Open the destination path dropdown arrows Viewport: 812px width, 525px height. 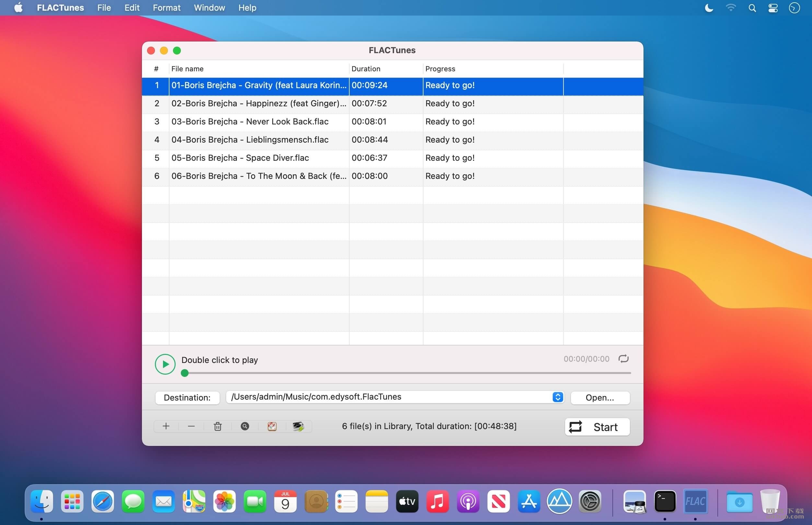(557, 397)
